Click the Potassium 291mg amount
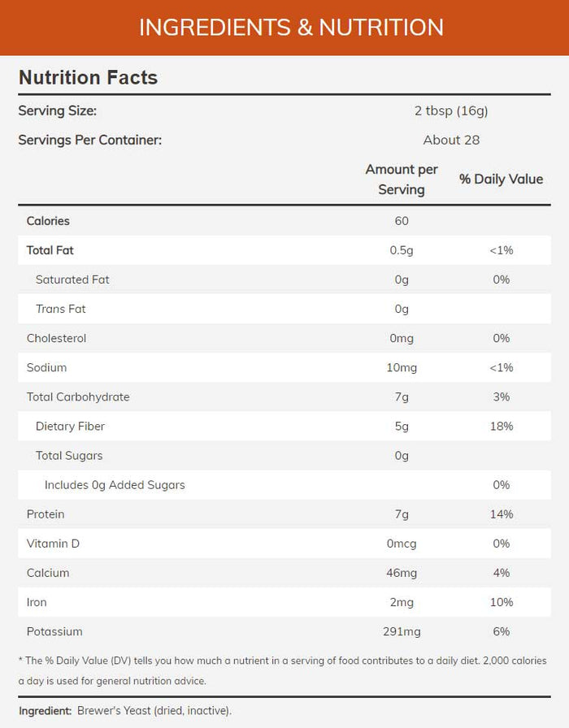 402,631
